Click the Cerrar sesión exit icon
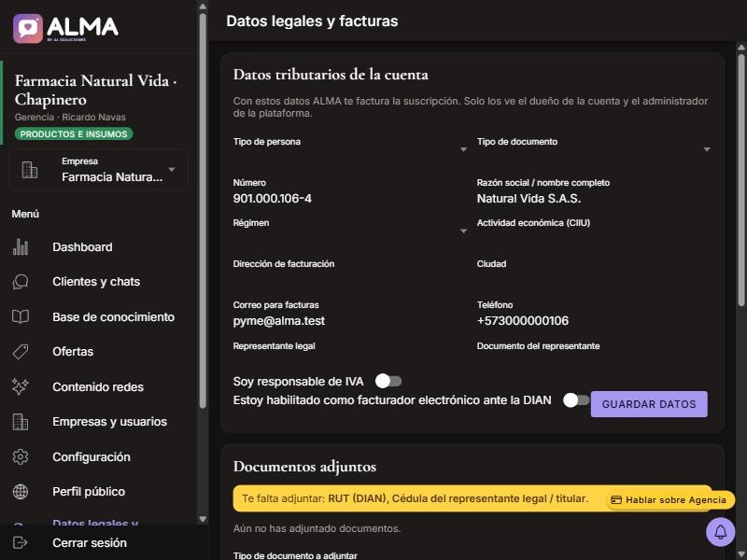Screen dimensions: 747x560 pos(20,542)
